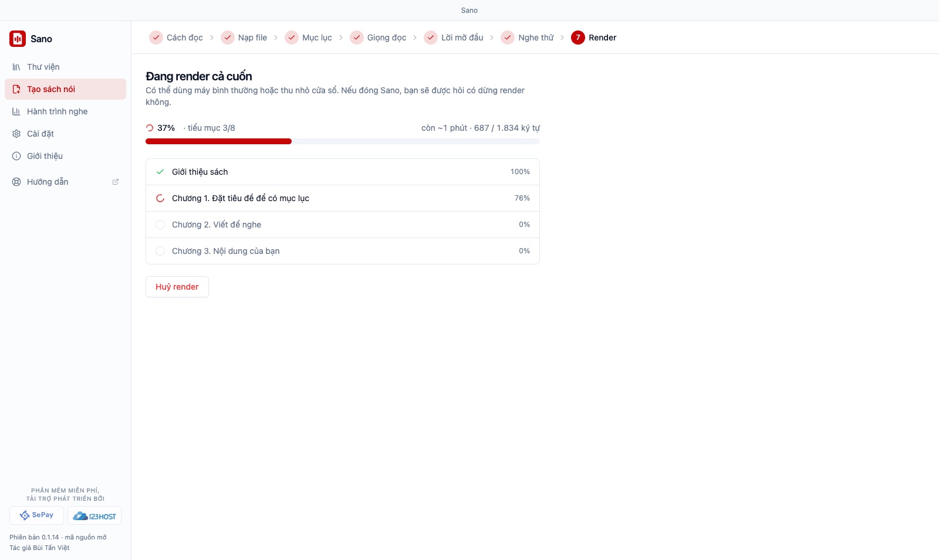Cancel rendering with Huỷ render
The width and height of the screenshot is (939, 560).
point(177,287)
